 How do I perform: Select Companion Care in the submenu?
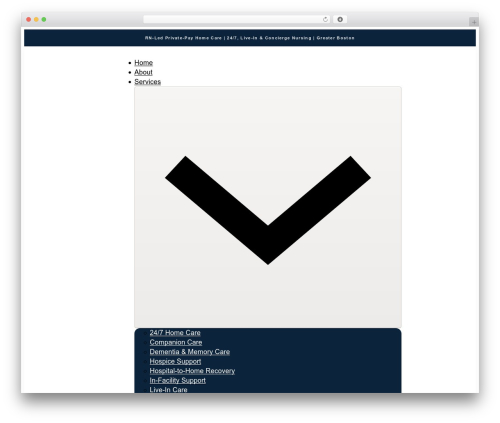click(176, 342)
